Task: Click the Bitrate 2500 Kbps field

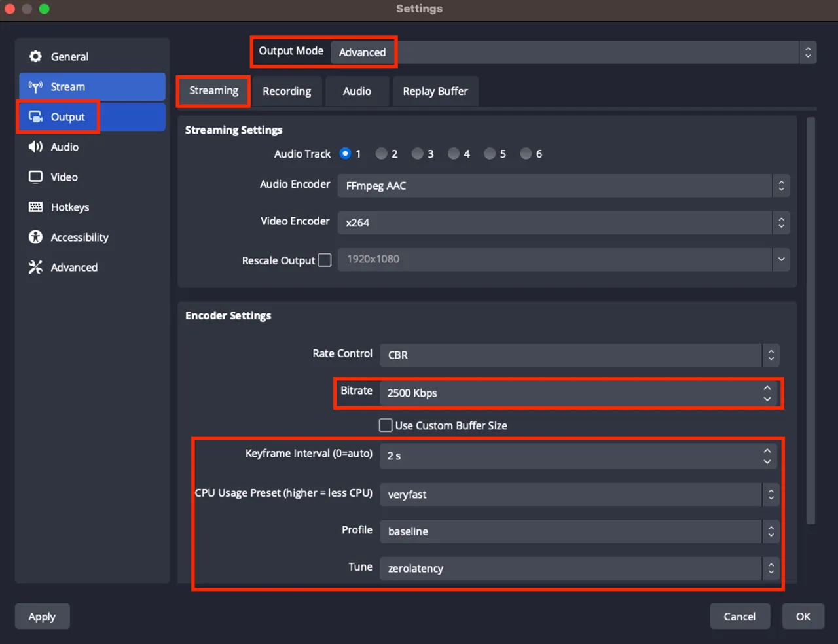Action: coord(570,393)
